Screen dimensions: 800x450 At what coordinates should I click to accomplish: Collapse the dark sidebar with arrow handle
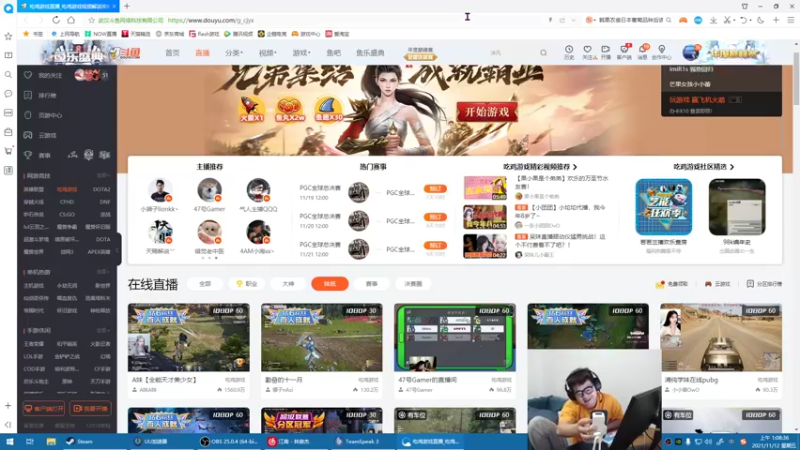(x=118, y=250)
